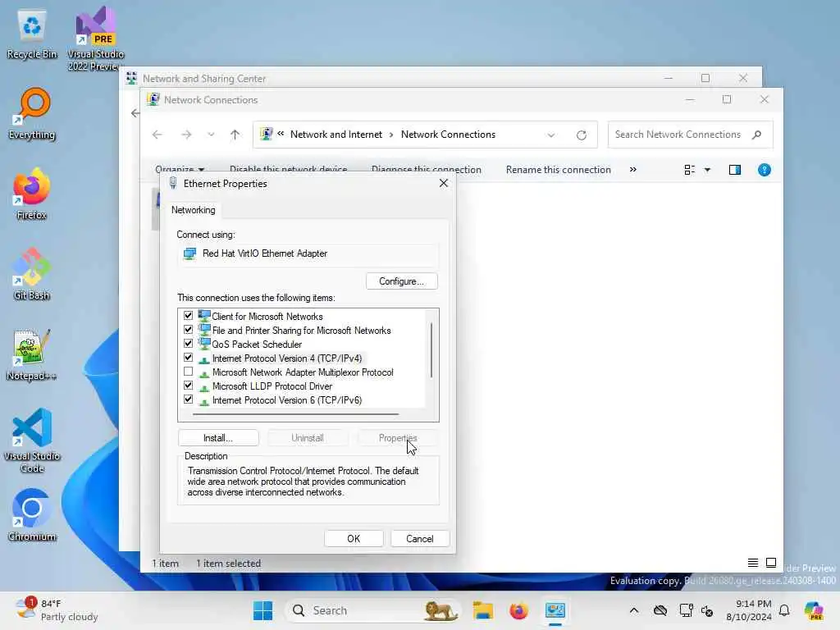
Task: Show the preview pane icon
Action: click(734, 170)
